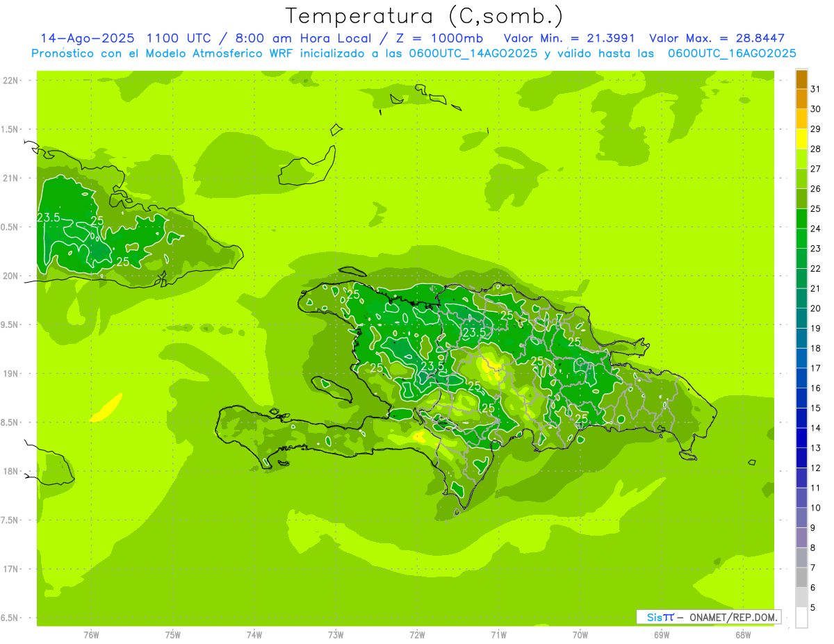Viewport: 834px width, 644px height.
Task: Click the 71W longitude axis label
Action: tap(498, 635)
